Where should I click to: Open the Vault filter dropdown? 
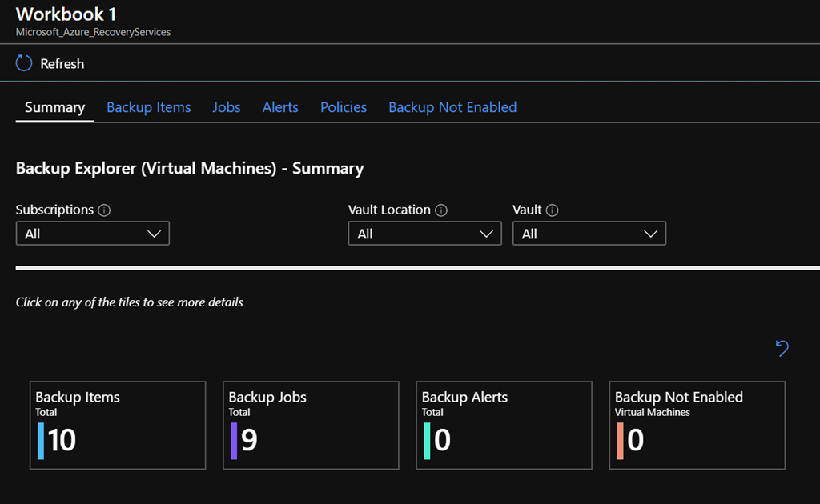point(589,234)
